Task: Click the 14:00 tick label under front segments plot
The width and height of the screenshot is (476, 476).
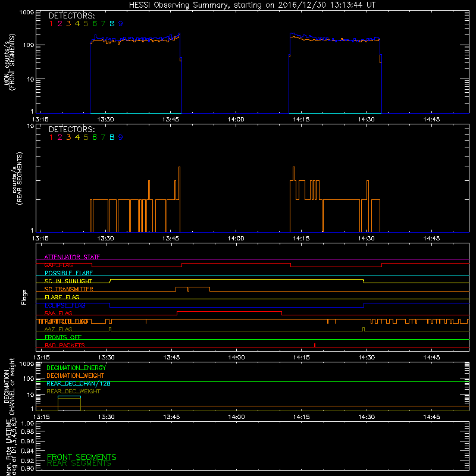Action: 236,120
